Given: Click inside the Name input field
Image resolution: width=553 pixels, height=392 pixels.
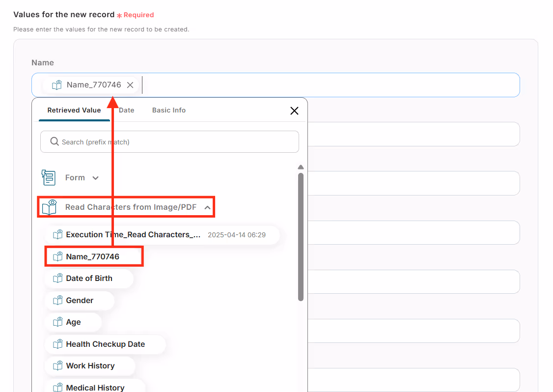Looking at the screenshot, I should [276, 85].
